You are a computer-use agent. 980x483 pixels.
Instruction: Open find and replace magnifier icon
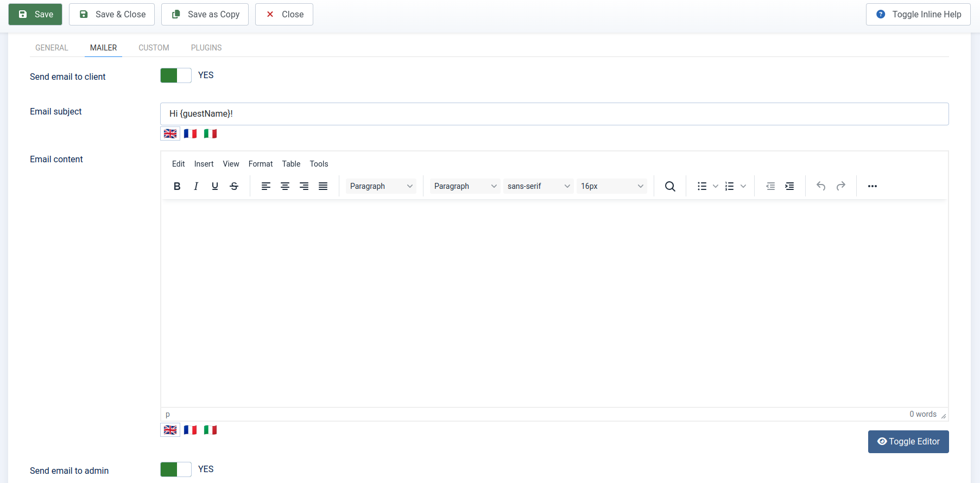coord(670,186)
